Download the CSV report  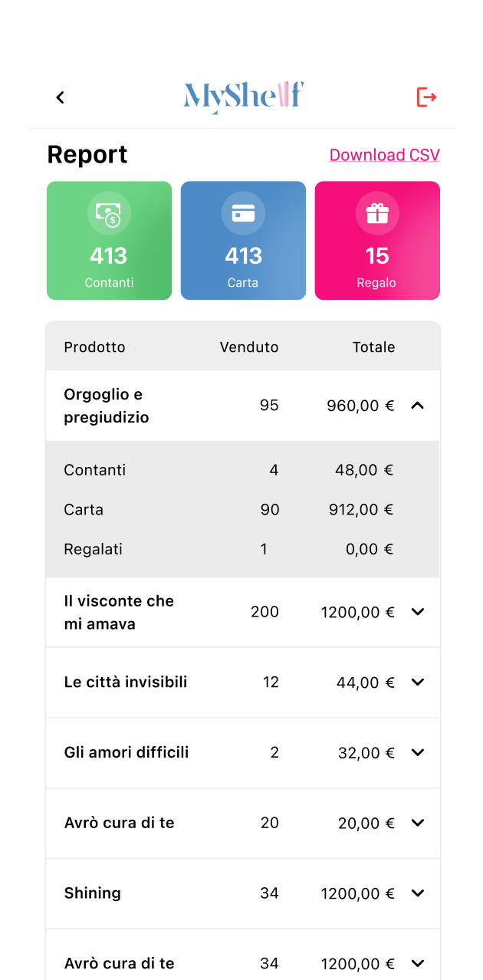pos(384,155)
